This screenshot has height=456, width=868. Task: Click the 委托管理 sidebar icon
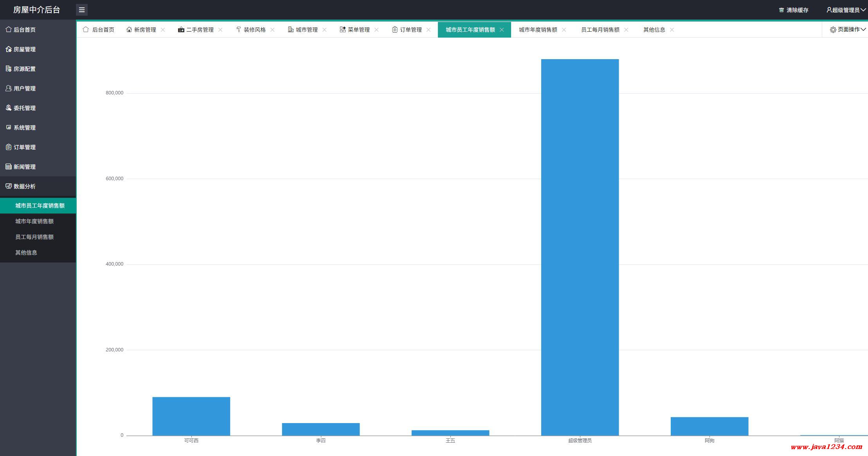[x=9, y=108]
